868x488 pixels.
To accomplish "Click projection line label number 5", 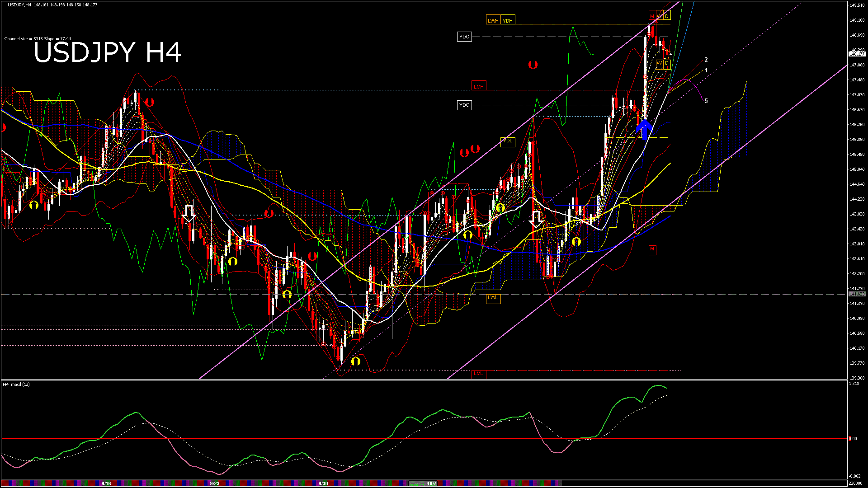I will pos(706,101).
